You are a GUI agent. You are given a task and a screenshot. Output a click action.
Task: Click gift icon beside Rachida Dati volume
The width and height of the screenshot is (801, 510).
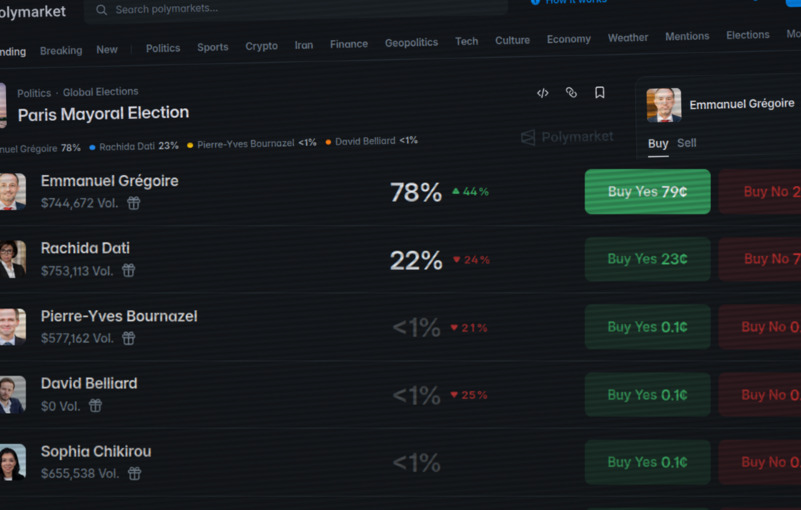click(129, 270)
